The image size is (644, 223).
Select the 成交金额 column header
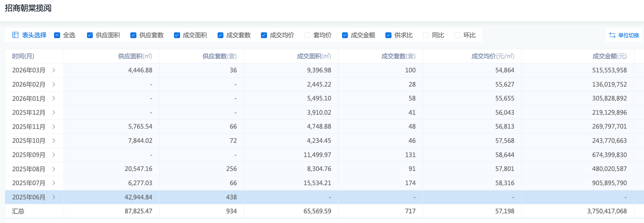coord(609,56)
